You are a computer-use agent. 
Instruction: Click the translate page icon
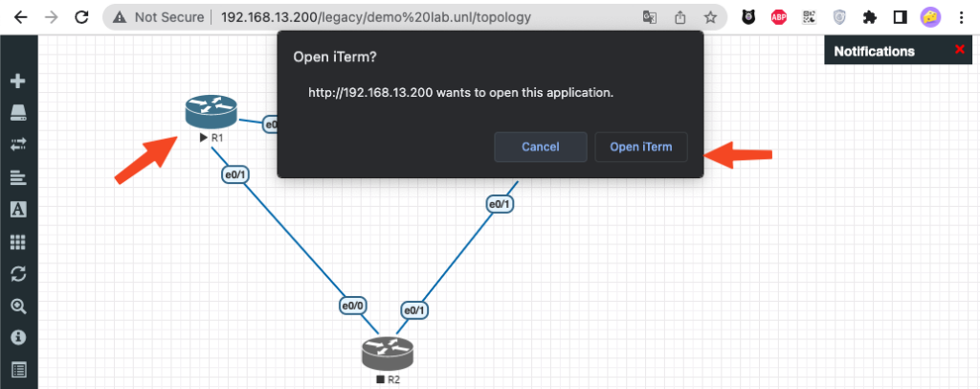pos(650,17)
